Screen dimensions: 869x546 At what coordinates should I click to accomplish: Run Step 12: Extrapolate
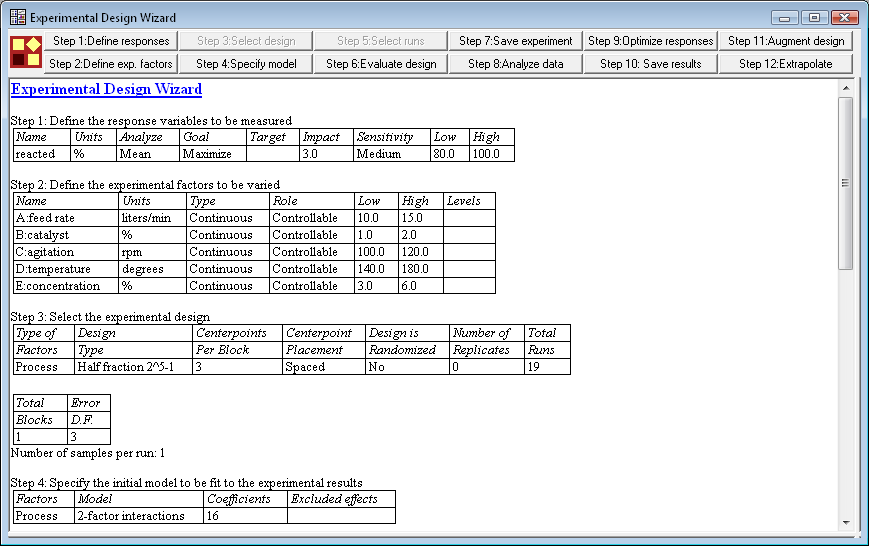click(786, 64)
